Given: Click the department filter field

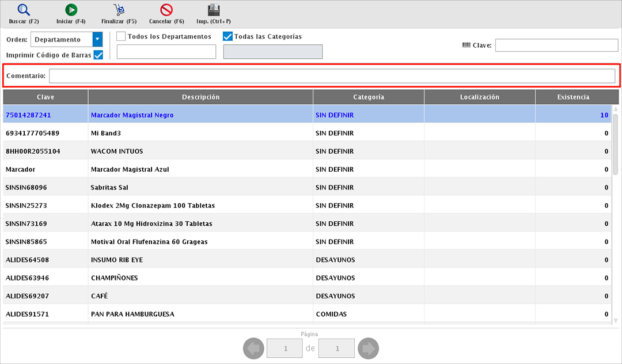Looking at the screenshot, I should click(x=166, y=52).
